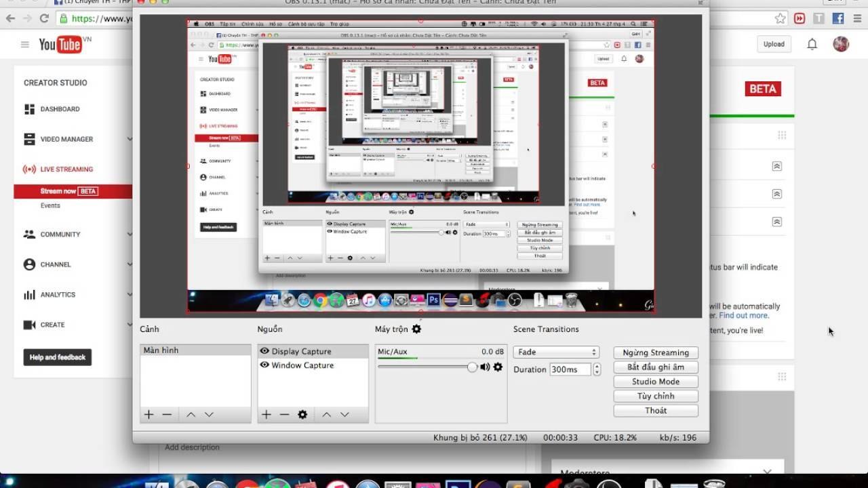Viewport: 868px width, 488px height.
Task: Hide the Window Capture source
Action: pyautogui.click(x=264, y=365)
